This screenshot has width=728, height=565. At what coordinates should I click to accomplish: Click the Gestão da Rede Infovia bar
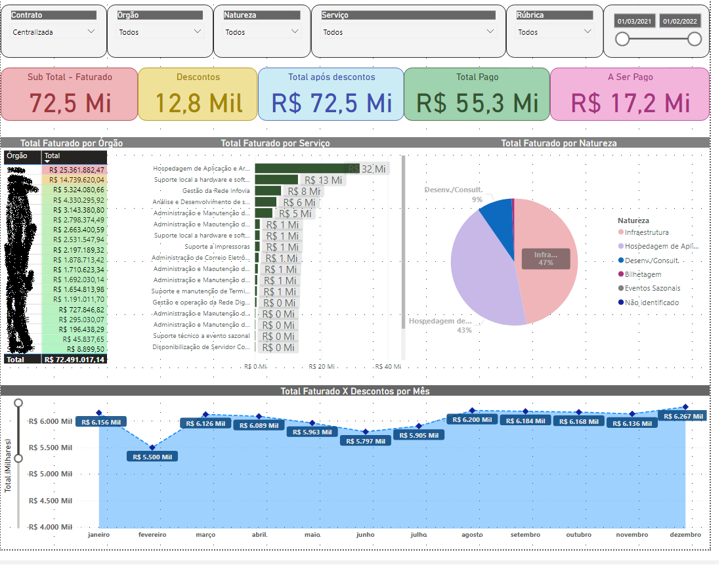(x=268, y=191)
